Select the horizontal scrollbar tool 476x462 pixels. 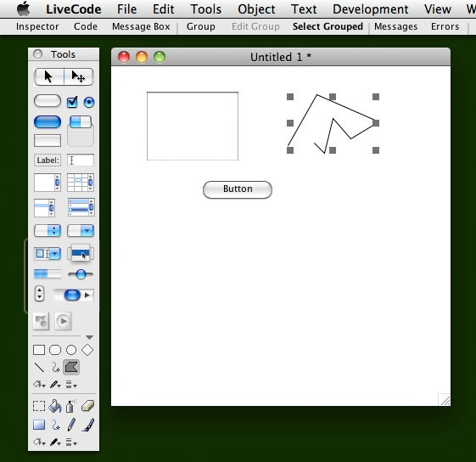coord(74,295)
